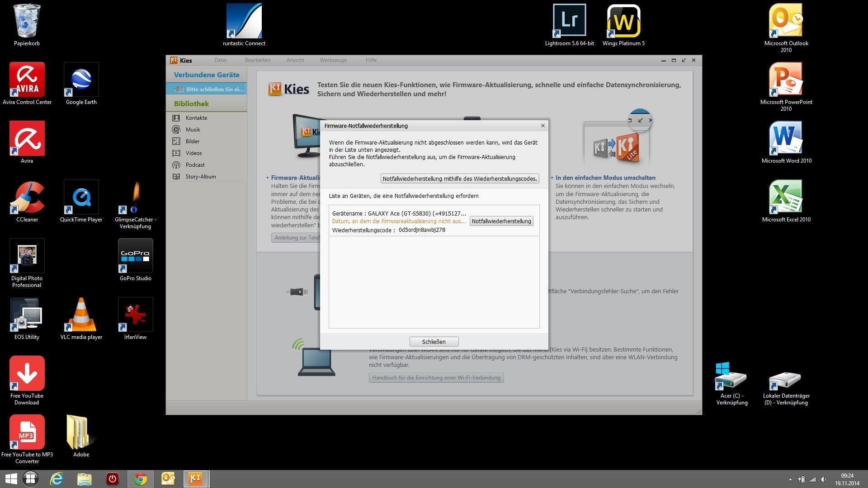Open Microsoft Outlook 2010 desktop icon
Image resolution: width=868 pixels, height=488 pixels.
786,28
